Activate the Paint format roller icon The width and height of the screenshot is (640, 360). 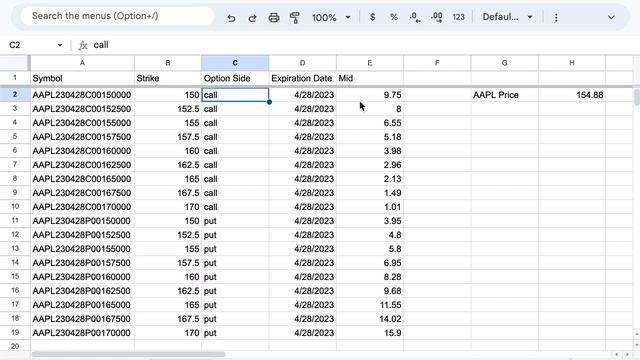pos(294,18)
